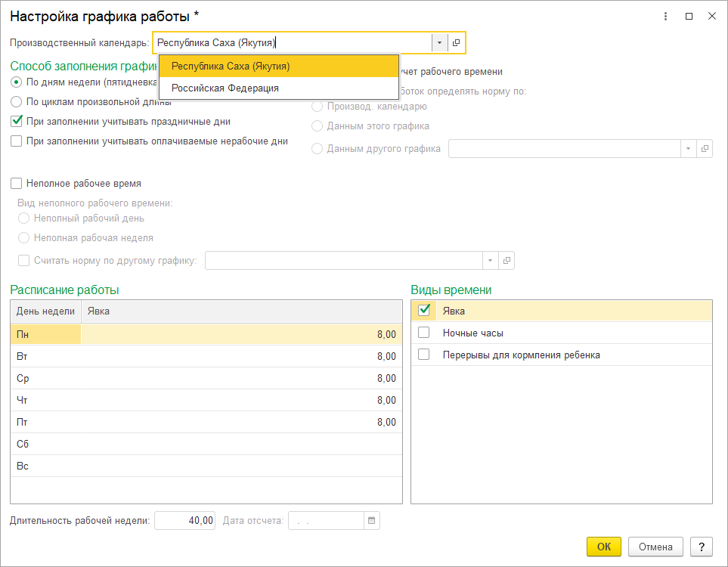This screenshot has width=728, height=567.
Task: Choose Республика Саха (Якутия) in the list
Action: pyautogui.click(x=231, y=66)
